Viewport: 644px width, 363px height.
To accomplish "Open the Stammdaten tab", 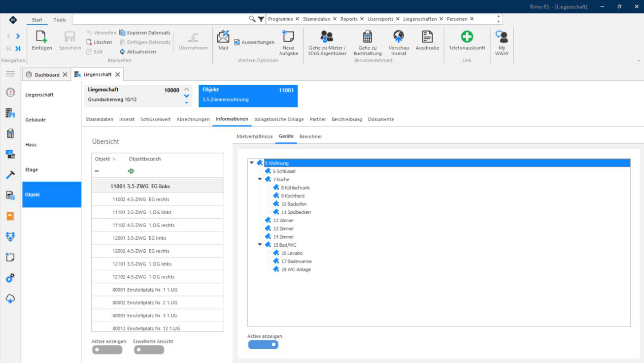I will pyautogui.click(x=100, y=119).
